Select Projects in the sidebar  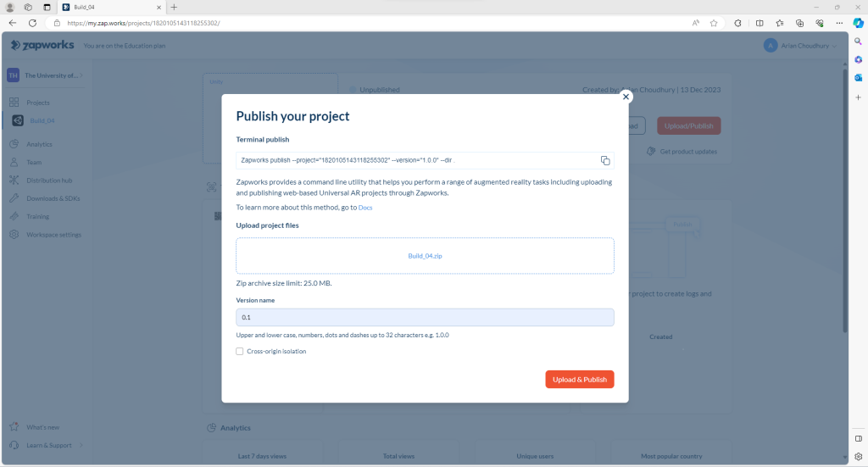[x=38, y=103]
